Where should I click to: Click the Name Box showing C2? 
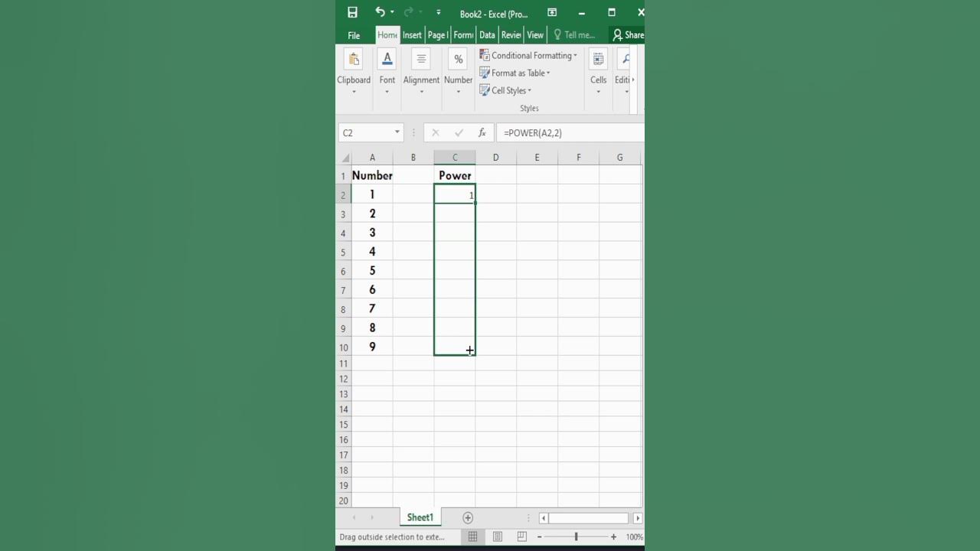point(365,132)
